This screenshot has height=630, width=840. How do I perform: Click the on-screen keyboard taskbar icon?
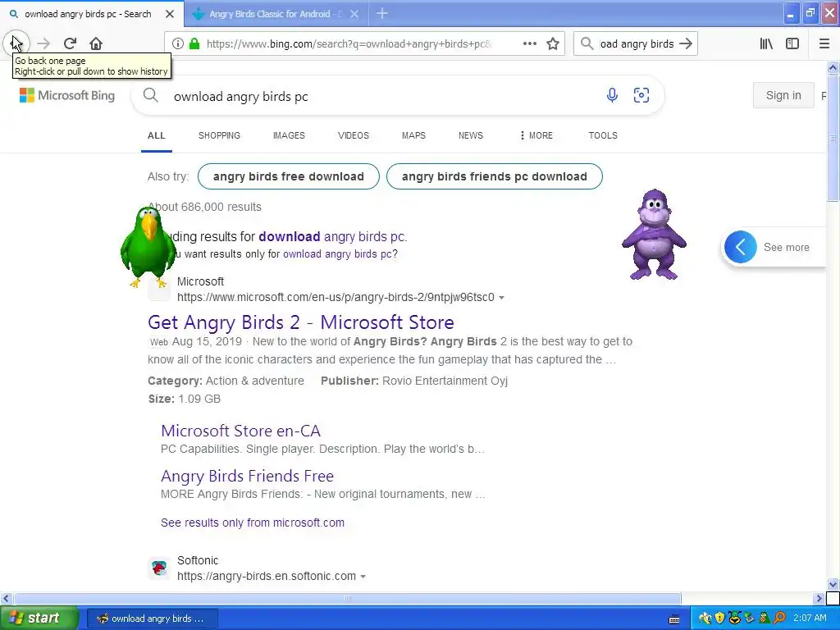pos(674,620)
